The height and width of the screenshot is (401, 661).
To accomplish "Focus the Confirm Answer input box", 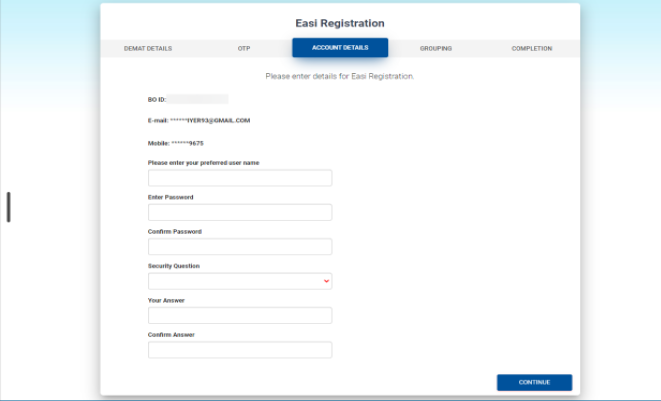I will tap(240, 350).
